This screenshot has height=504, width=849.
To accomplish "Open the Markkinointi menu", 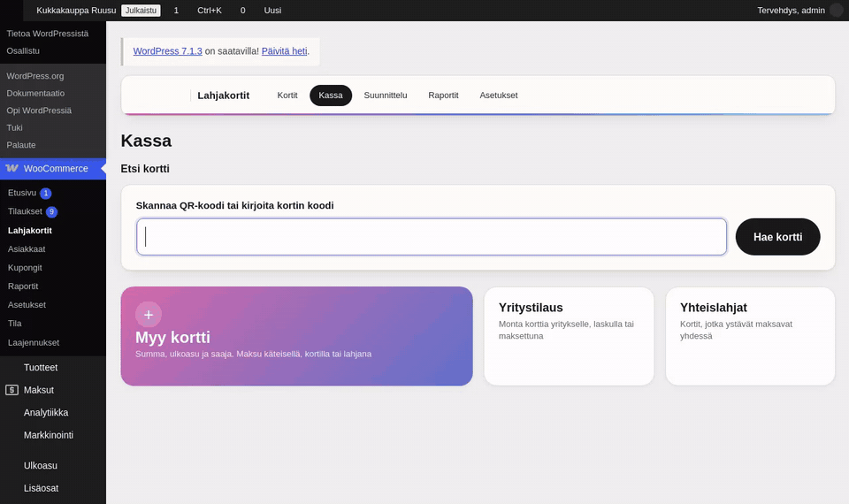I will [x=48, y=435].
